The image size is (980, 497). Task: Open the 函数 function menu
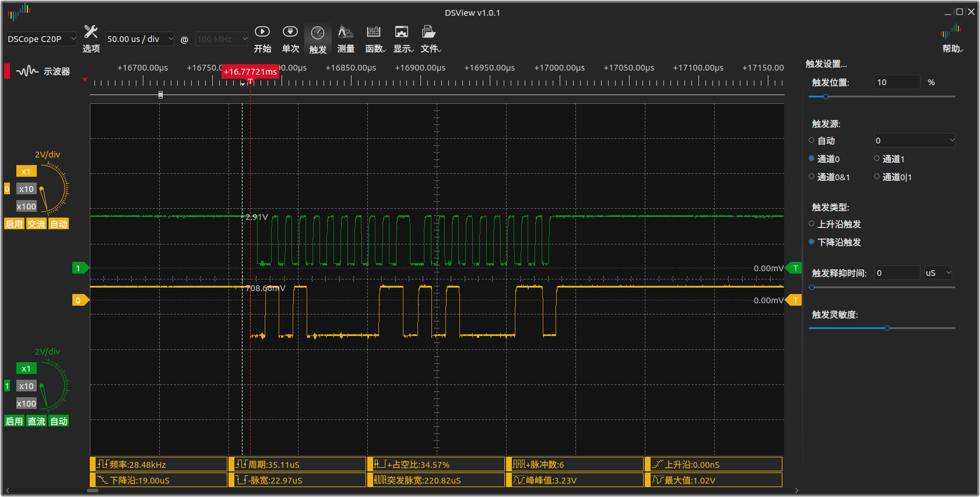(x=375, y=39)
